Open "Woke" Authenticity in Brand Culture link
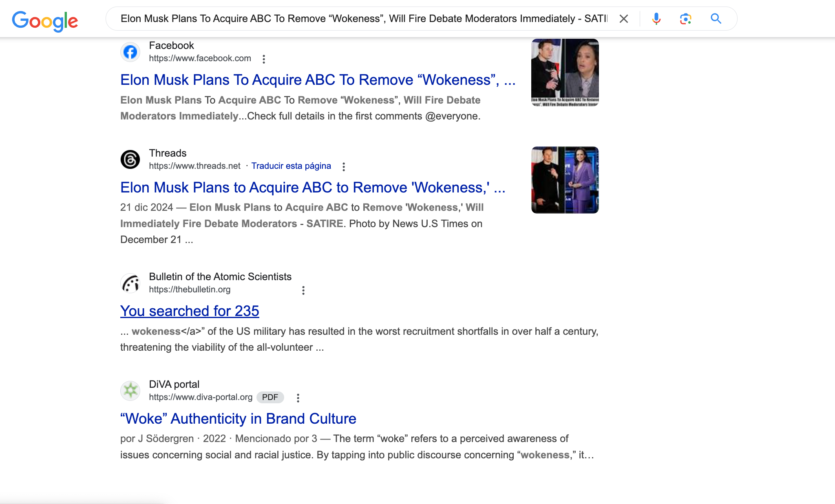835x504 pixels. pos(238,419)
